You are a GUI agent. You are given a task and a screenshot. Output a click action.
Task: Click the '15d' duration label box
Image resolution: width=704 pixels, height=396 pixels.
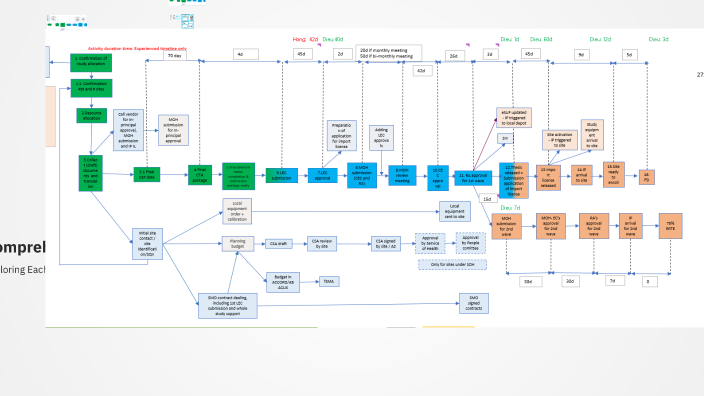[487, 198]
